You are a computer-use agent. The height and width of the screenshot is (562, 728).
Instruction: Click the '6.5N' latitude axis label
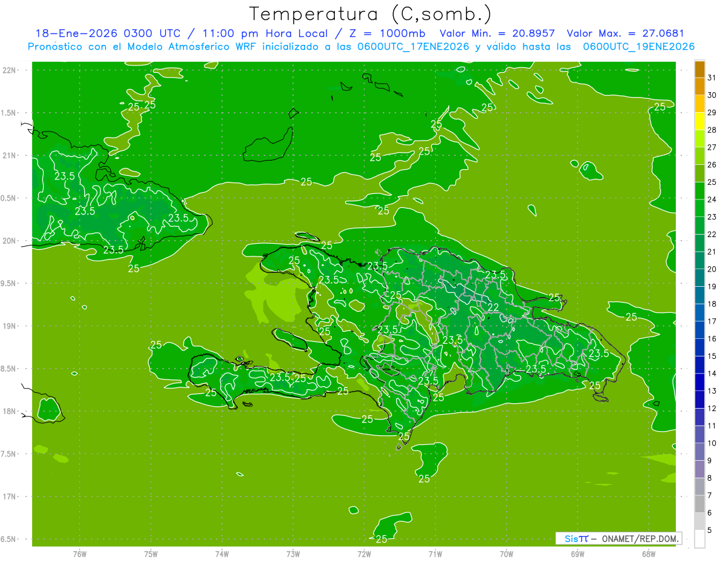point(9,540)
